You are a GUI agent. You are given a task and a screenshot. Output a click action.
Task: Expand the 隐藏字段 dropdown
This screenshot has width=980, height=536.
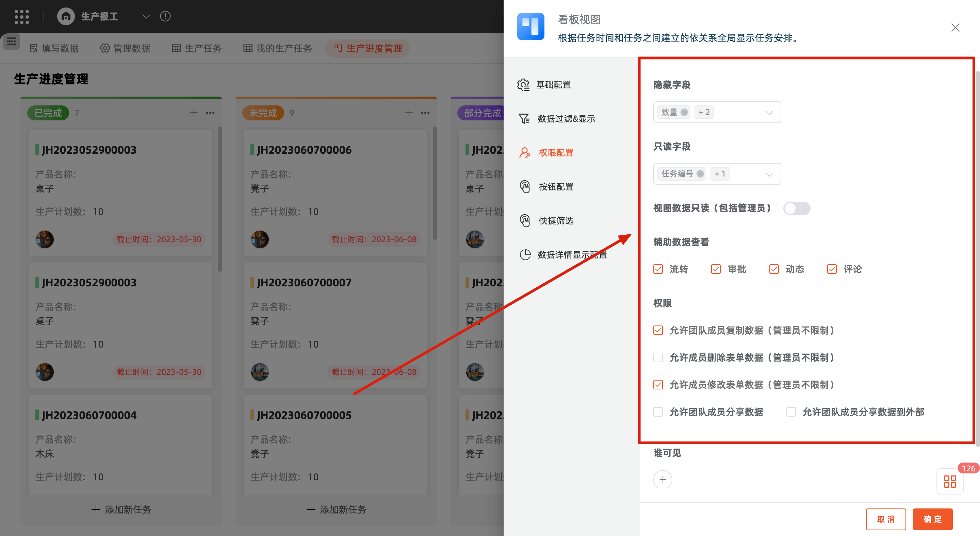click(x=769, y=113)
